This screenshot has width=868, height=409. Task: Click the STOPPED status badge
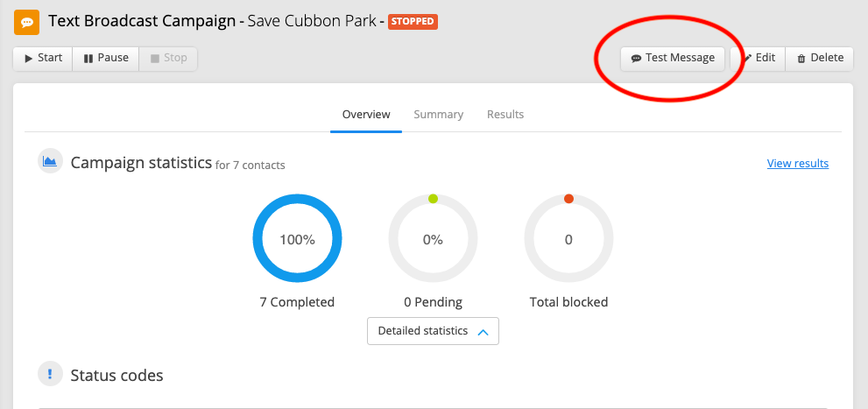click(x=413, y=22)
